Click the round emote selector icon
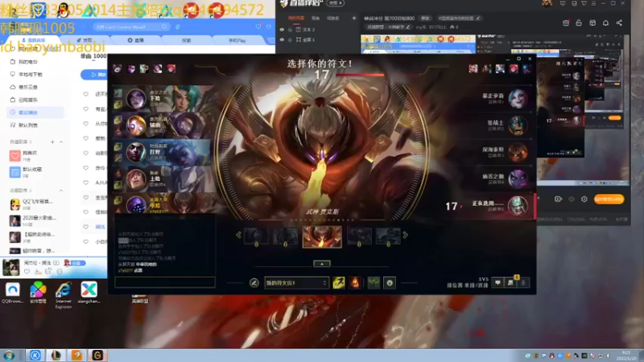The width and height of the screenshot is (644, 362). pyautogui.click(x=390, y=283)
